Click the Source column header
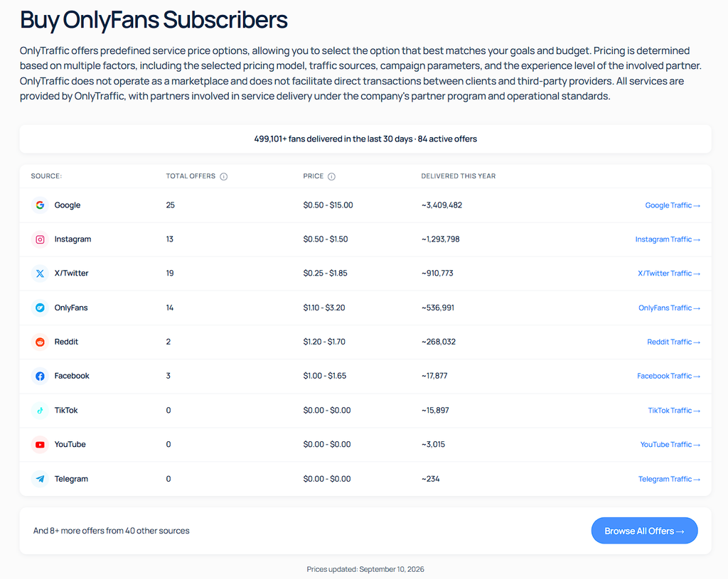Screen dimensions: 728x579 click(46, 176)
